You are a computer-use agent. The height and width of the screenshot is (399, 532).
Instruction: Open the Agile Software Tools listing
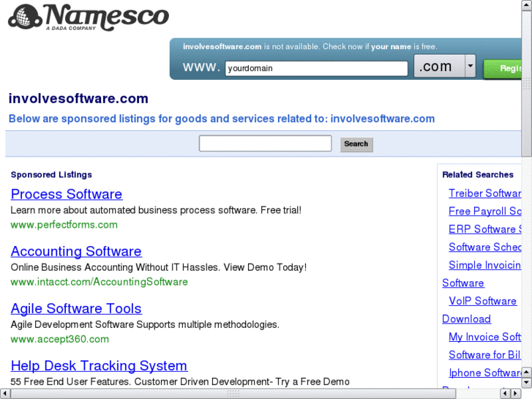pyautogui.click(x=76, y=308)
